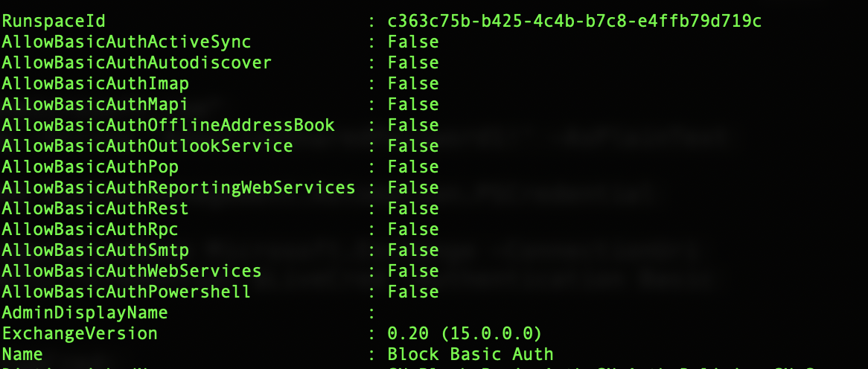Click the RunspaceId GUID value

coord(575,22)
